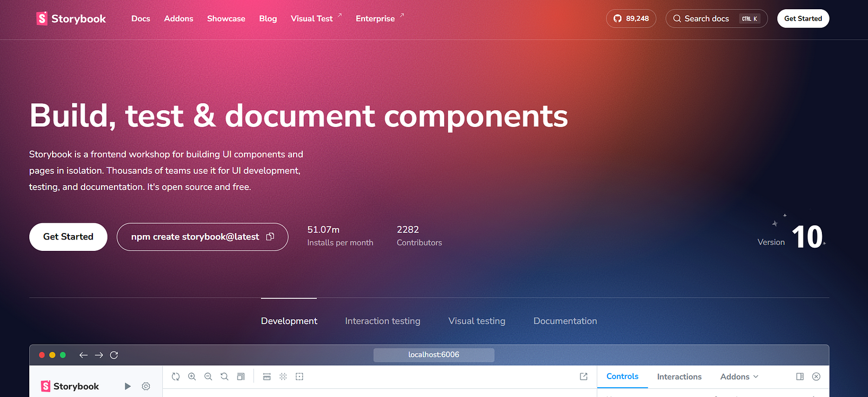Focus the Search docs field
This screenshot has width=868, height=397.
click(717, 18)
